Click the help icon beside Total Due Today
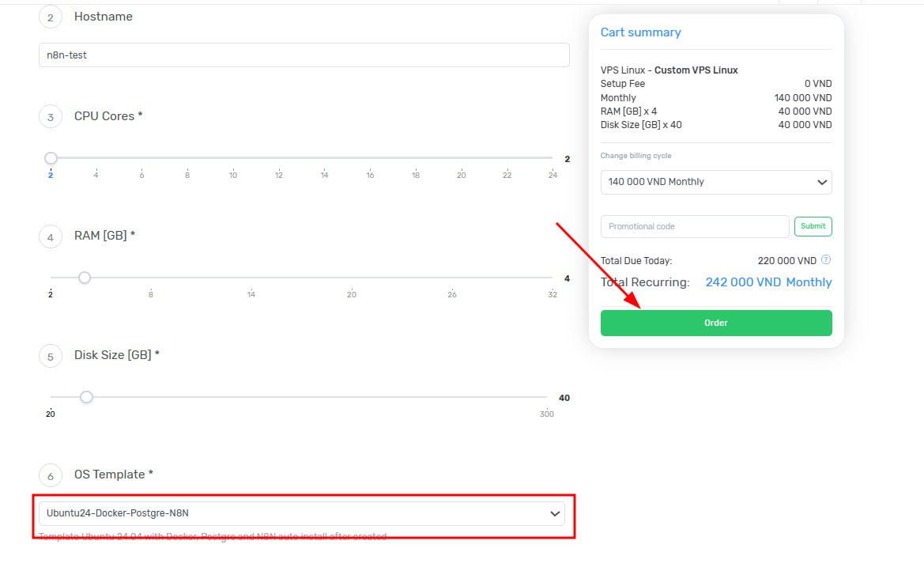This screenshot has width=924, height=571. [x=826, y=259]
